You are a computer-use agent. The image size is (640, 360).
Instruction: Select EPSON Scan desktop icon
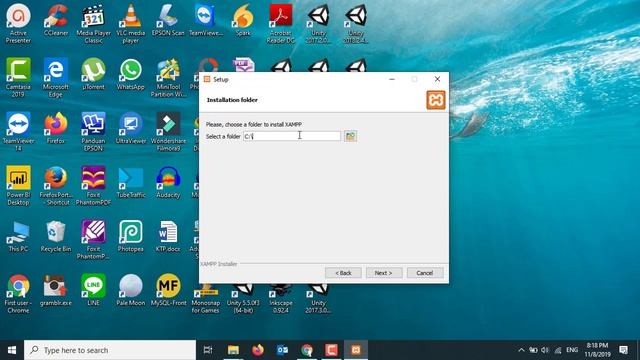(168, 20)
